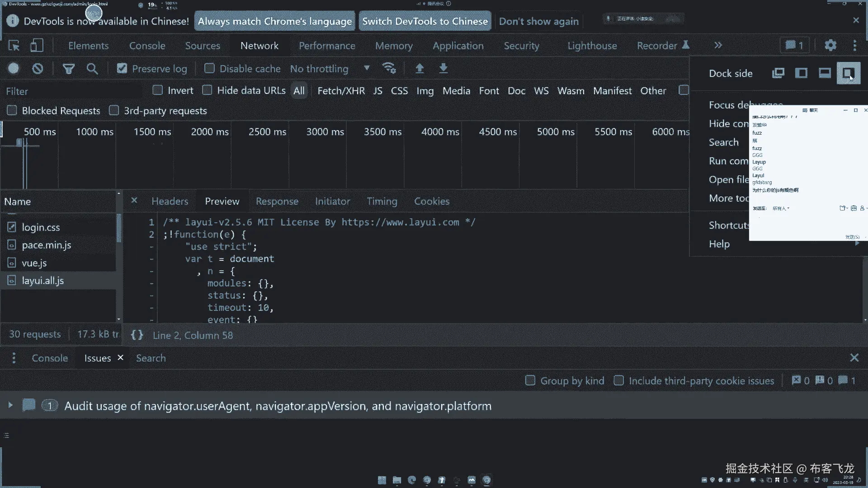Pretty-print the code with the braces icon

137,335
